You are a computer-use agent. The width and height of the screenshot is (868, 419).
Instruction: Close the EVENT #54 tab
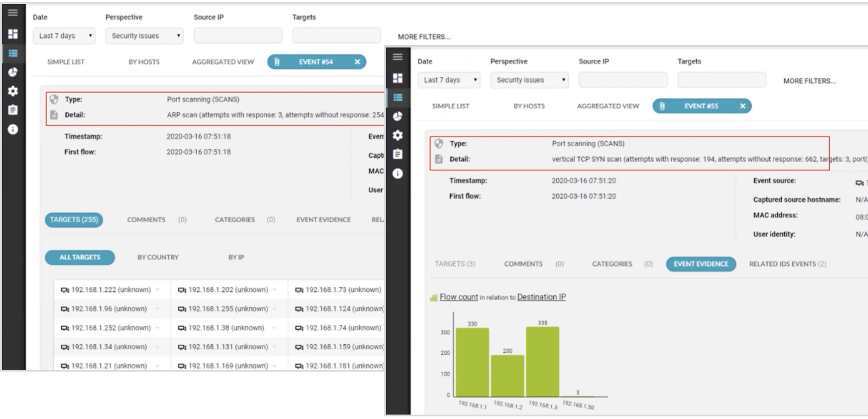tap(357, 62)
